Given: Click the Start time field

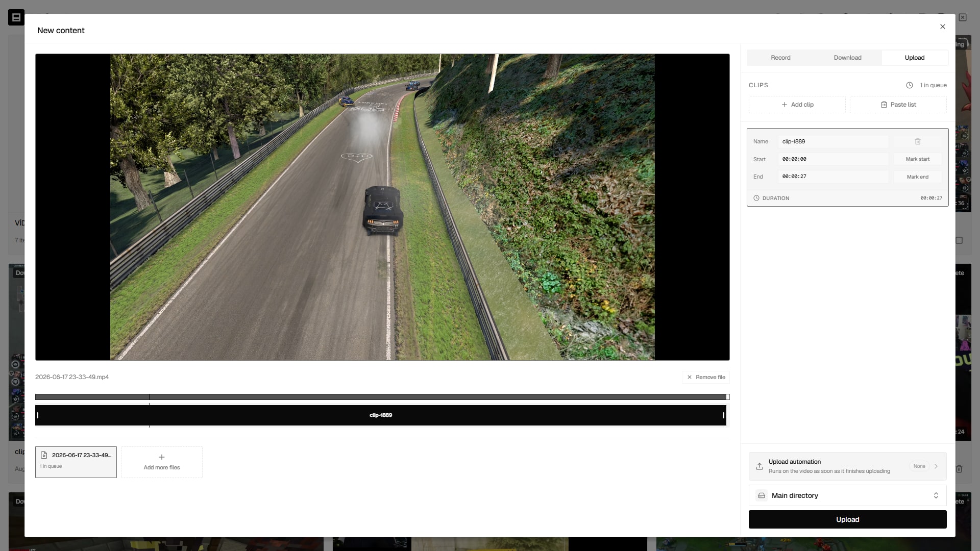Looking at the screenshot, I should [833, 159].
